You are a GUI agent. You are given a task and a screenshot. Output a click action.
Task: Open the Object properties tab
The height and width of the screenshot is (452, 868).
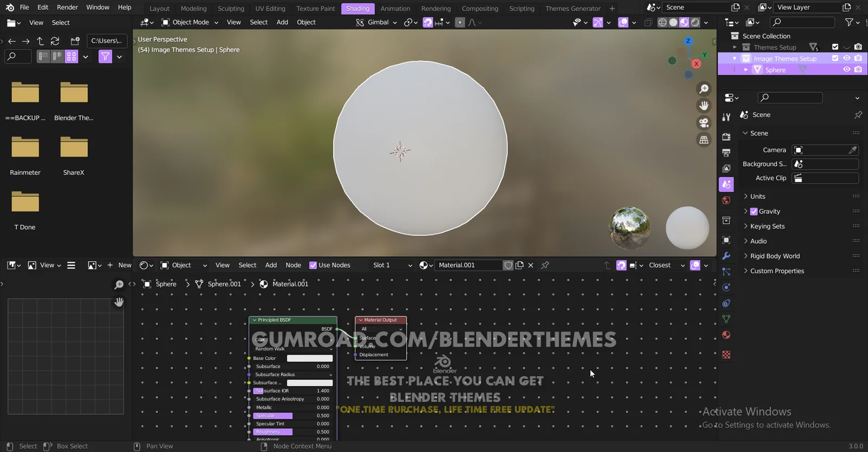coord(726,240)
